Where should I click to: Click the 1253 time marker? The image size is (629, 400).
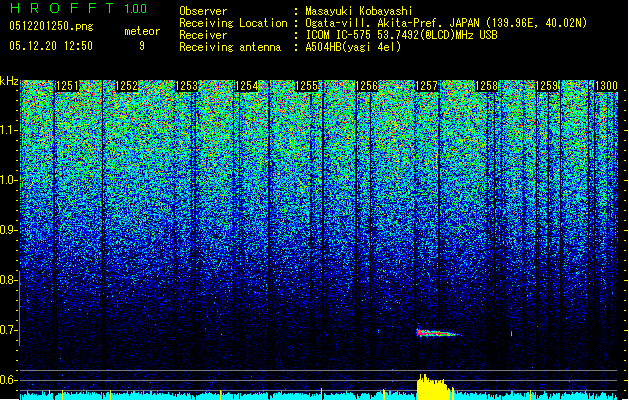click(187, 86)
